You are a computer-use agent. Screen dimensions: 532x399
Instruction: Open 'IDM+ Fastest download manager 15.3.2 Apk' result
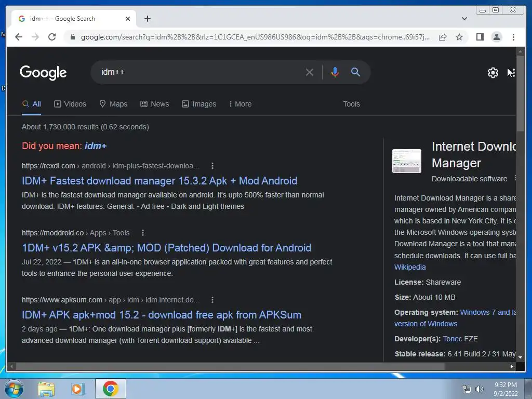click(159, 181)
